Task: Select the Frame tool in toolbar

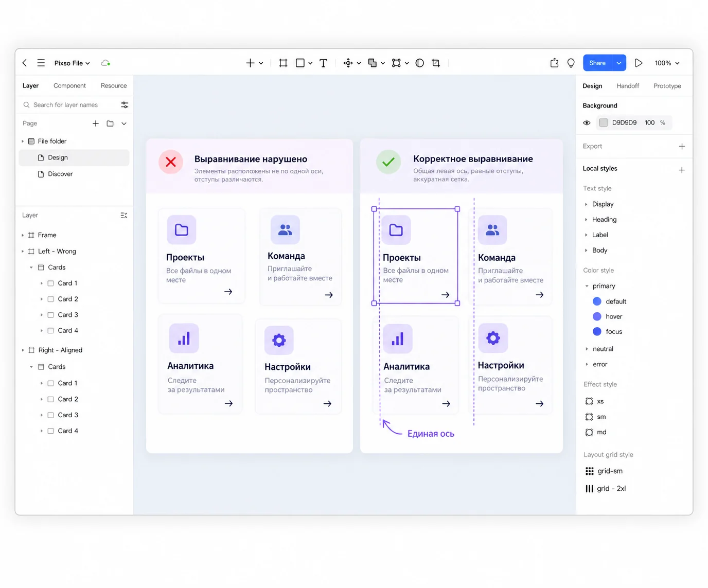Action: pyautogui.click(x=283, y=63)
